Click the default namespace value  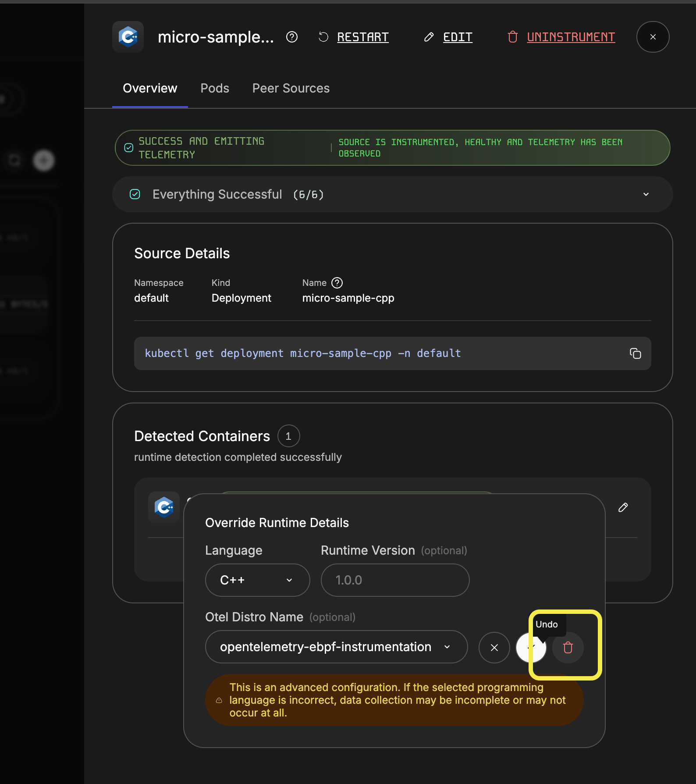tap(151, 298)
